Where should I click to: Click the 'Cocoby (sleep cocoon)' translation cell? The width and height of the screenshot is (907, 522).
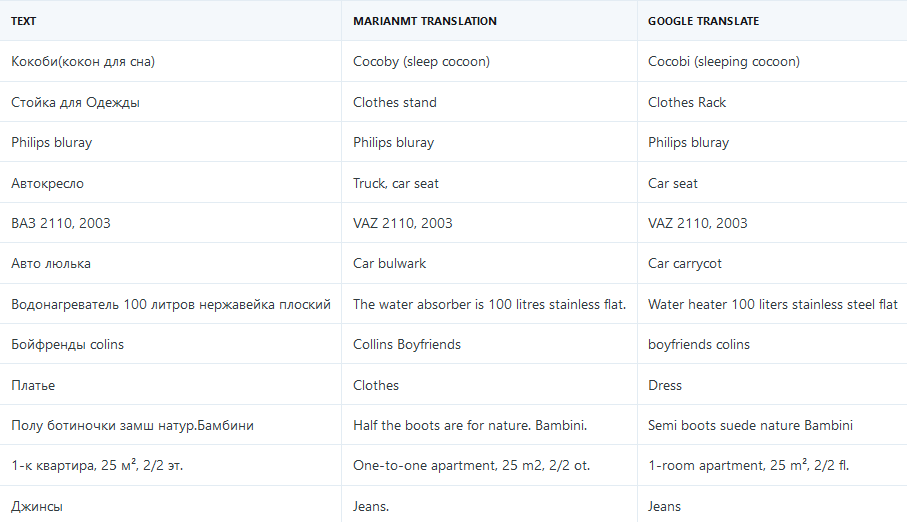point(421,62)
